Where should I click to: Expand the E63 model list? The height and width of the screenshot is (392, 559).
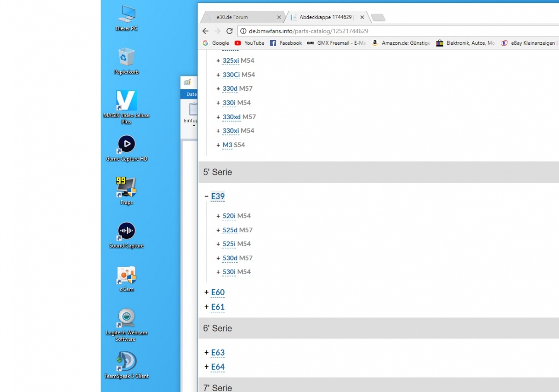pos(206,353)
